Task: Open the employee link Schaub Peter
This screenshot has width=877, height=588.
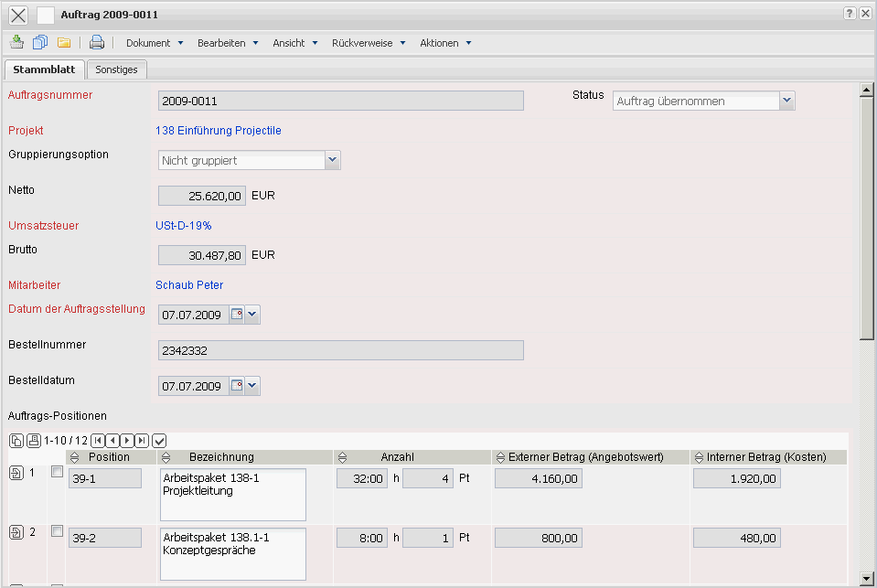Action: click(189, 285)
